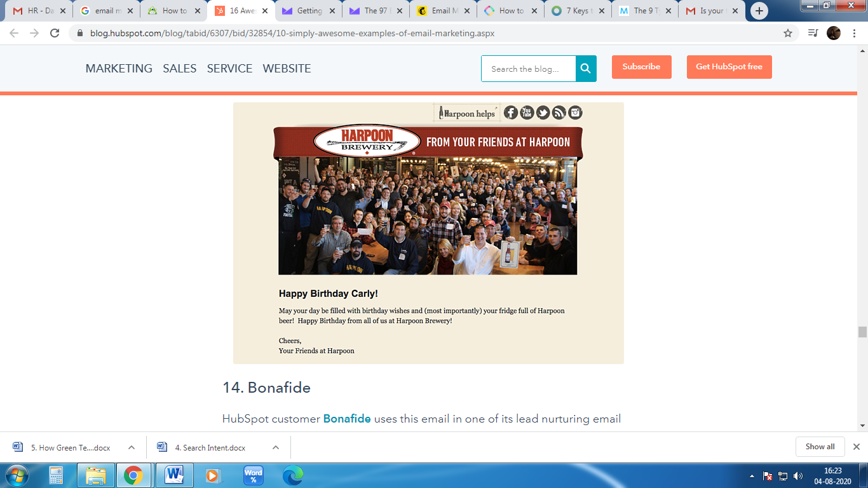Open File Explorer from the taskbar
The image size is (868, 488).
[96, 475]
